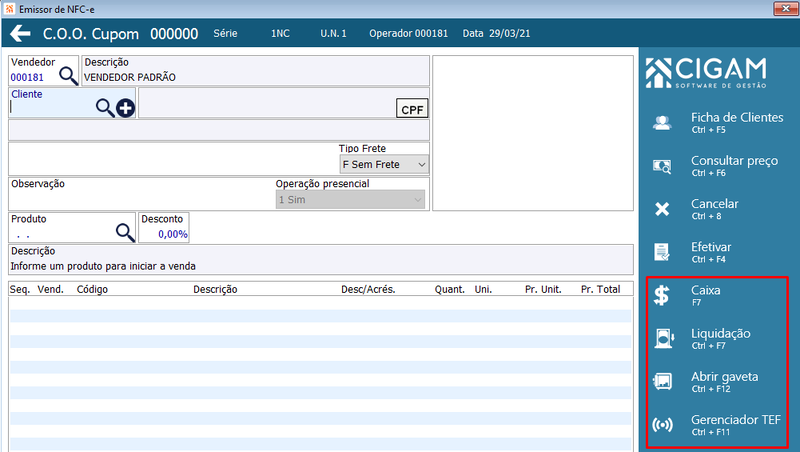Click the Emissor de NFC-e title icon
The width and height of the screenshot is (800, 452).
(9, 9)
